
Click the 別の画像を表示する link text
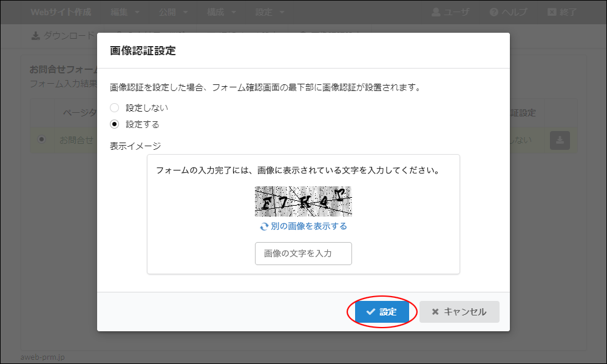click(x=308, y=226)
